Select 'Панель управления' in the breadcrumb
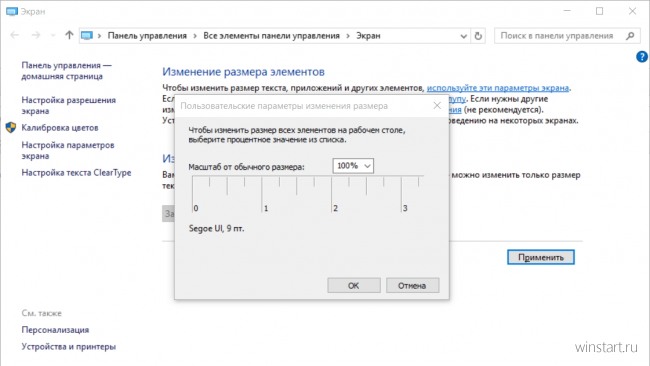Viewport: 650px width, 366px height. coord(147,36)
